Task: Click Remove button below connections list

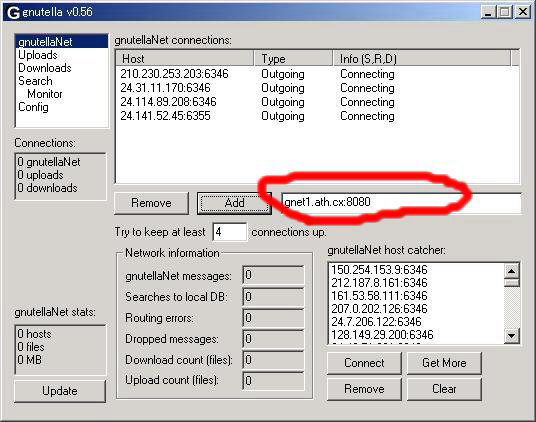Action: click(151, 203)
